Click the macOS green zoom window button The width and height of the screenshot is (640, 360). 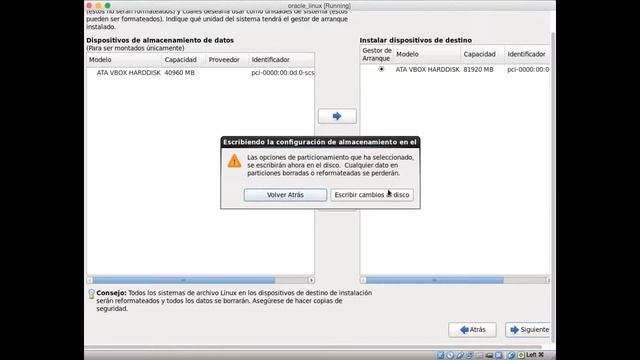pos(108,5)
